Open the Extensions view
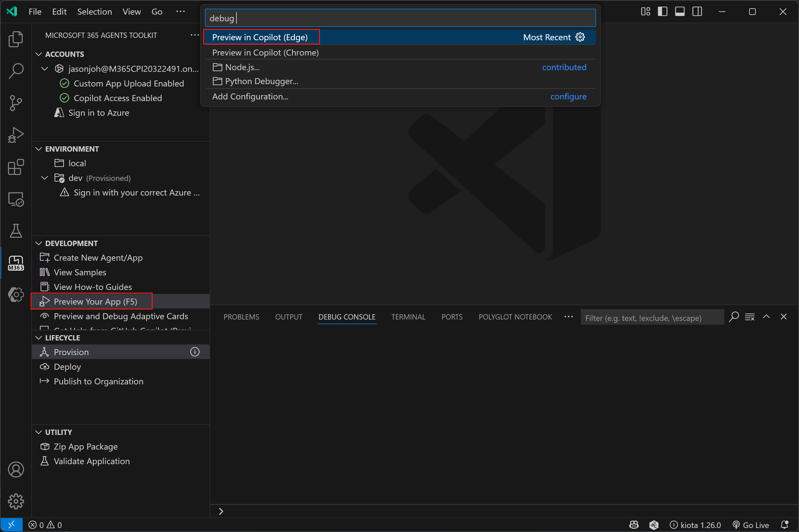 point(16,167)
